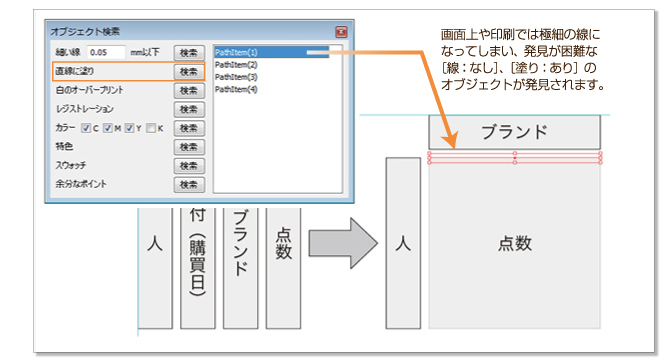The width and height of the screenshot is (668, 364).
Task: Click the 検索 button for 白のオーバープリント
Action: pyautogui.click(x=189, y=90)
